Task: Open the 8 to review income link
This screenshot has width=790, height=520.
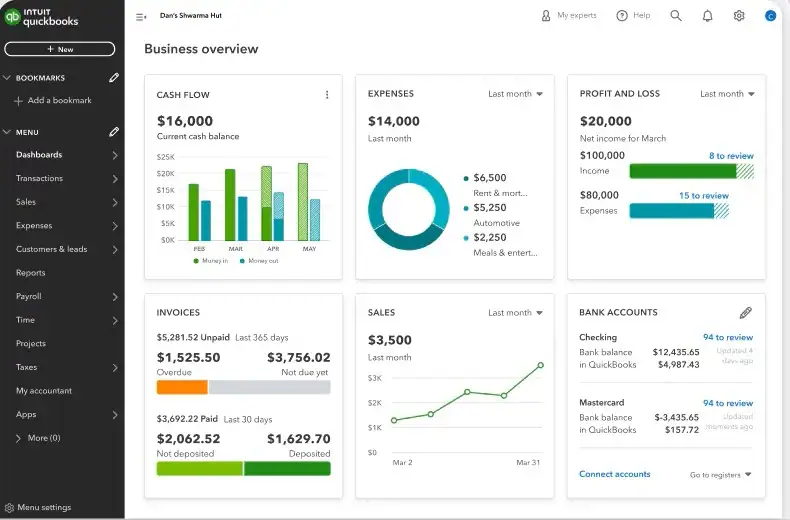Action: [731, 156]
